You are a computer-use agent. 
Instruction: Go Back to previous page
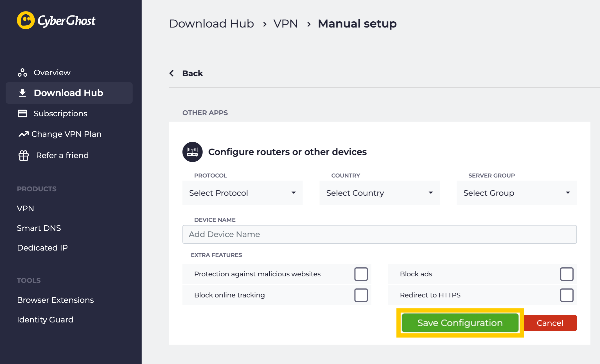coord(193,73)
